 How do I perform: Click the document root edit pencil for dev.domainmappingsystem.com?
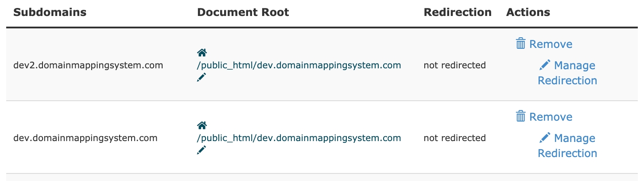pyautogui.click(x=202, y=150)
